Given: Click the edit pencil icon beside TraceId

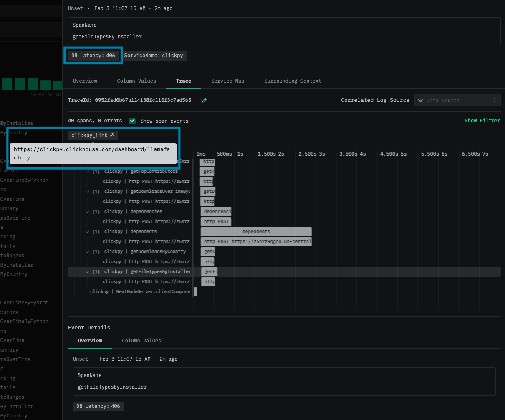Looking at the screenshot, I should [x=204, y=100].
